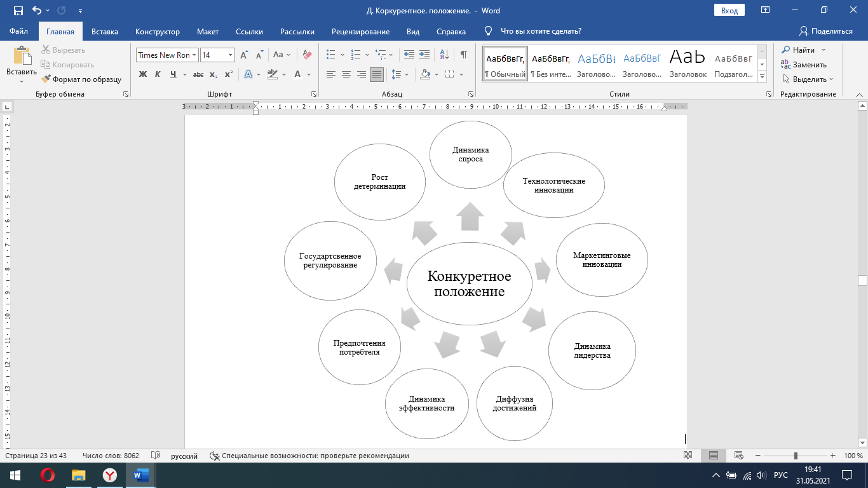Screen dimensions: 868x488
Task: Increase paragraph indent
Action: tap(424, 55)
